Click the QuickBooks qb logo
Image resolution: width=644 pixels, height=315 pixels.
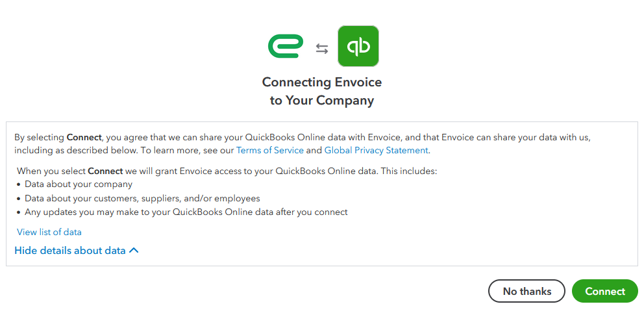(358, 46)
